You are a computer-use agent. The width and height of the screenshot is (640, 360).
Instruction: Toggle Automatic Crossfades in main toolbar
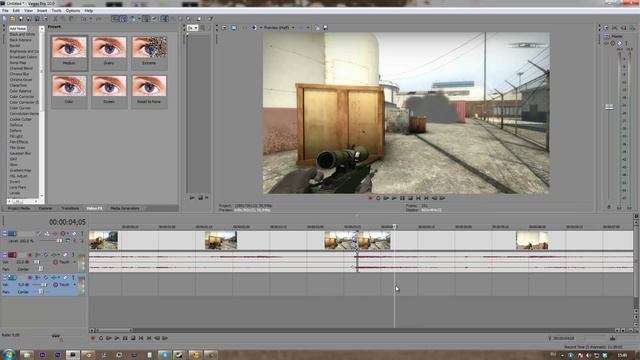[x=123, y=19]
